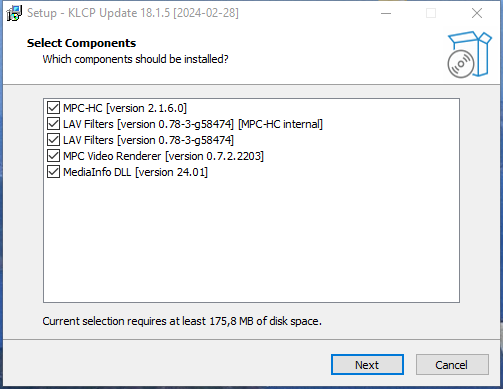Proceed with the Next button
The image size is (503, 389).
pyautogui.click(x=367, y=365)
